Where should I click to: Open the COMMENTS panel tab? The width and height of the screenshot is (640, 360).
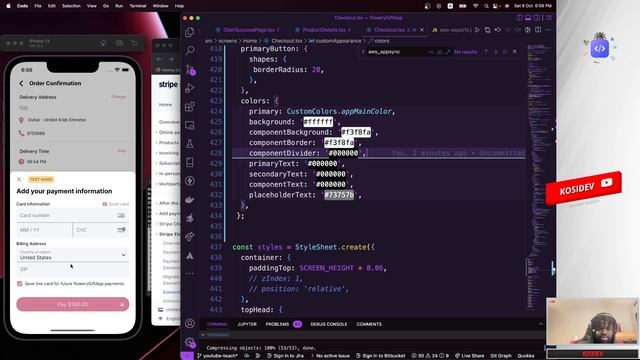coord(369,324)
